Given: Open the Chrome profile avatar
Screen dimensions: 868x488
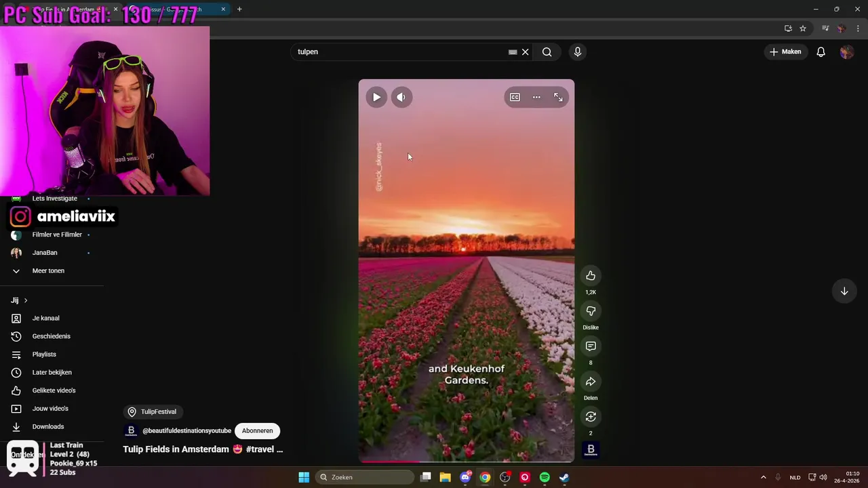Looking at the screenshot, I should point(842,28).
